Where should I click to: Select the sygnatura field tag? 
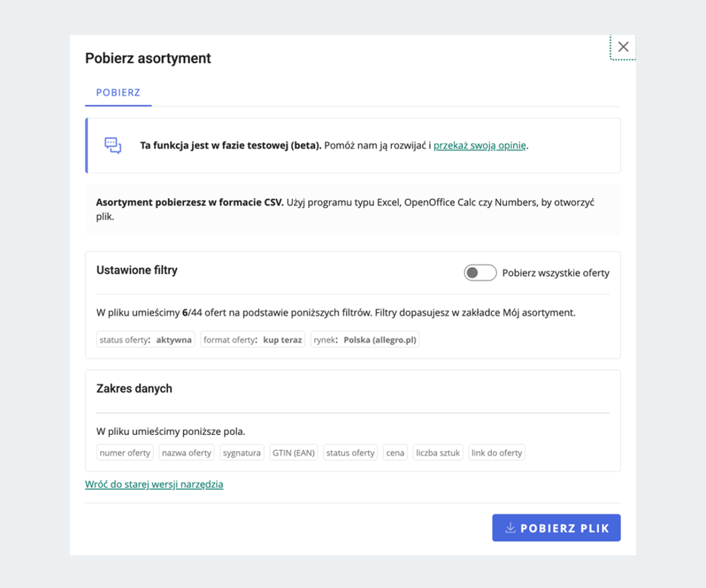point(242,453)
